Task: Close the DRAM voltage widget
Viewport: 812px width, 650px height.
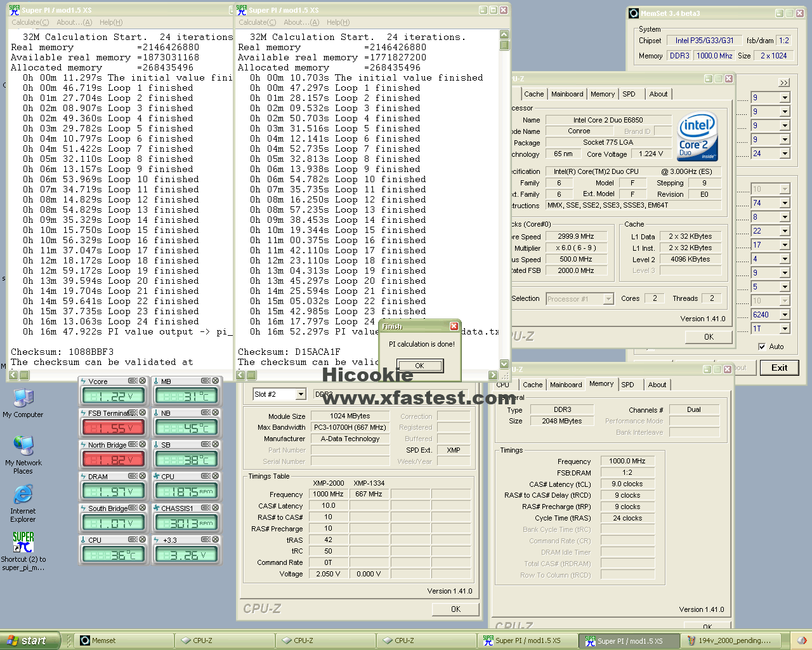Action: (142, 476)
